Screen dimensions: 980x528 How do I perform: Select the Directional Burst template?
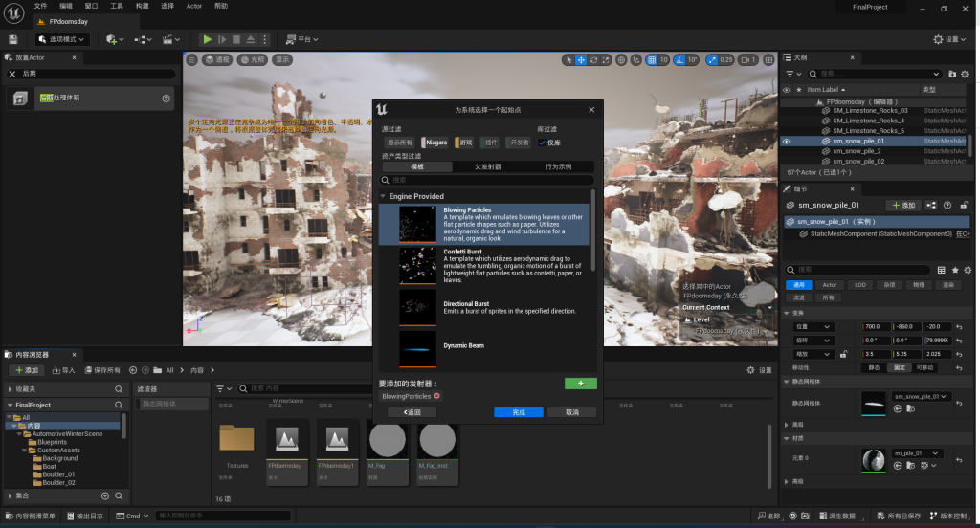484,307
